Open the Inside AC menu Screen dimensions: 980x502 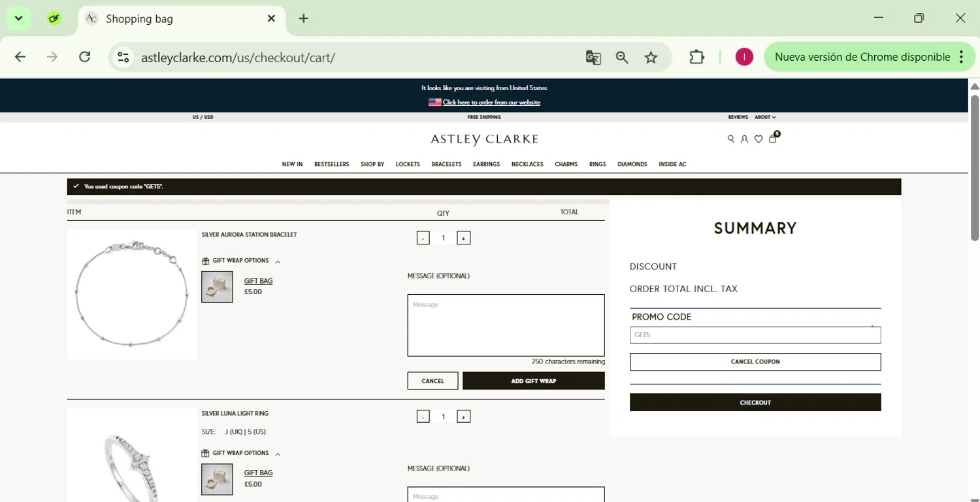[672, 165]
